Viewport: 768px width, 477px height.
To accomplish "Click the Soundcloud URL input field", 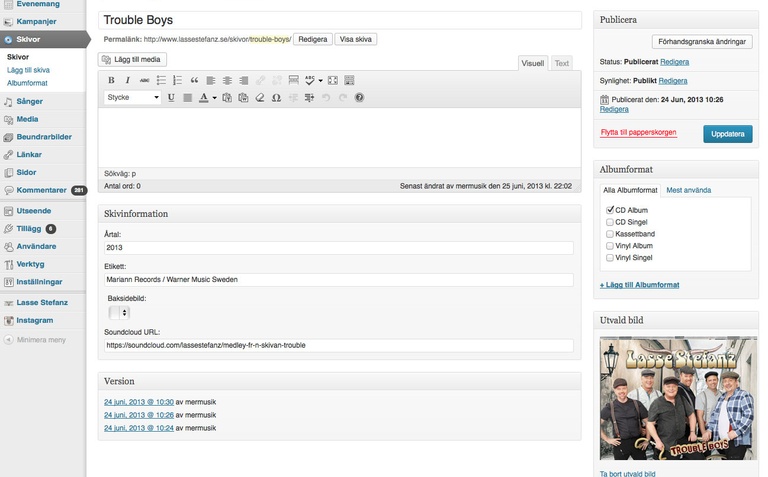I will point(339,345).
